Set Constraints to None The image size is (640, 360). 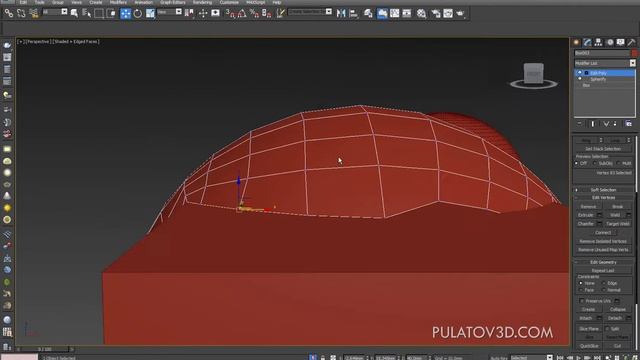pos(581,283)
